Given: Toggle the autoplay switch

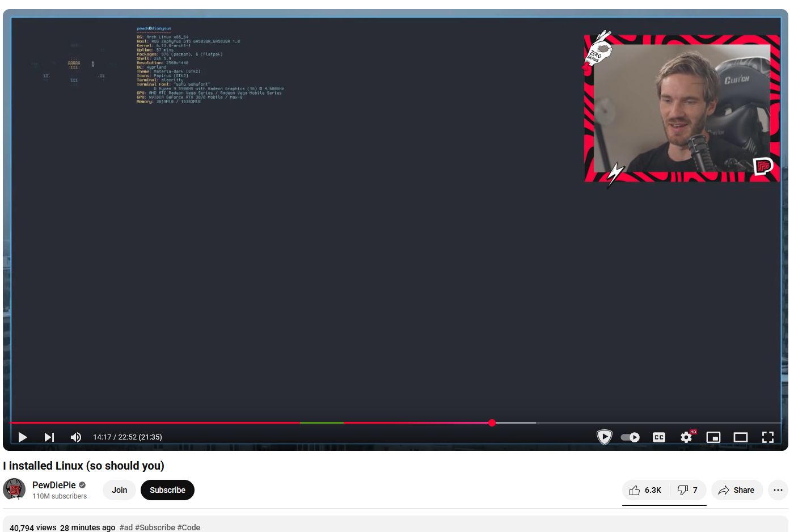Looking at the screenshot, I should (630, 437).
